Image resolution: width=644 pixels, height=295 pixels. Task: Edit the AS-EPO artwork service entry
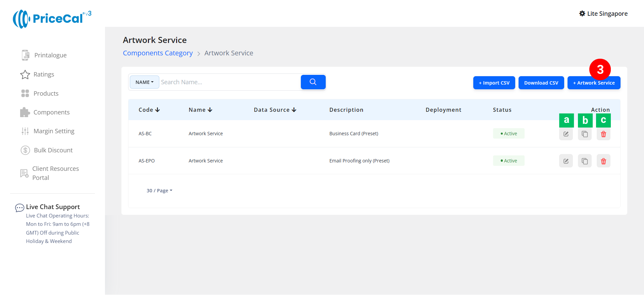tap(566, 161)
